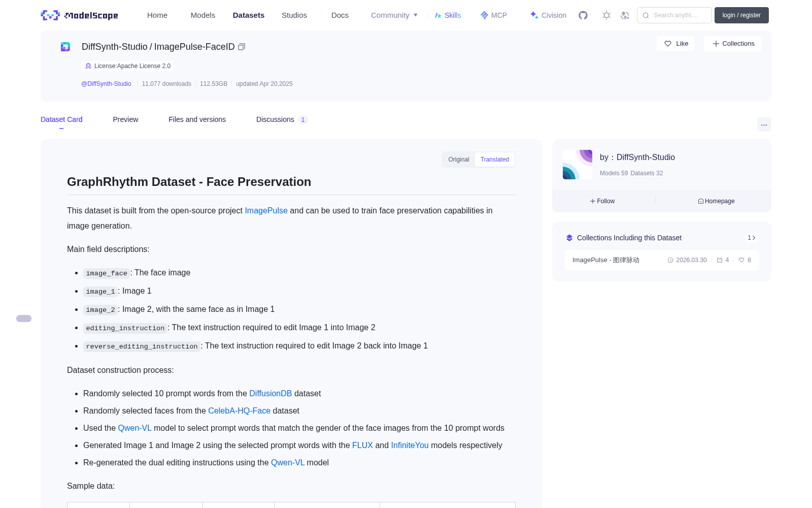Screen dimensions: 812x508
Task: Click the reverse_editing_instruction code label
Action: coord(142,346)
